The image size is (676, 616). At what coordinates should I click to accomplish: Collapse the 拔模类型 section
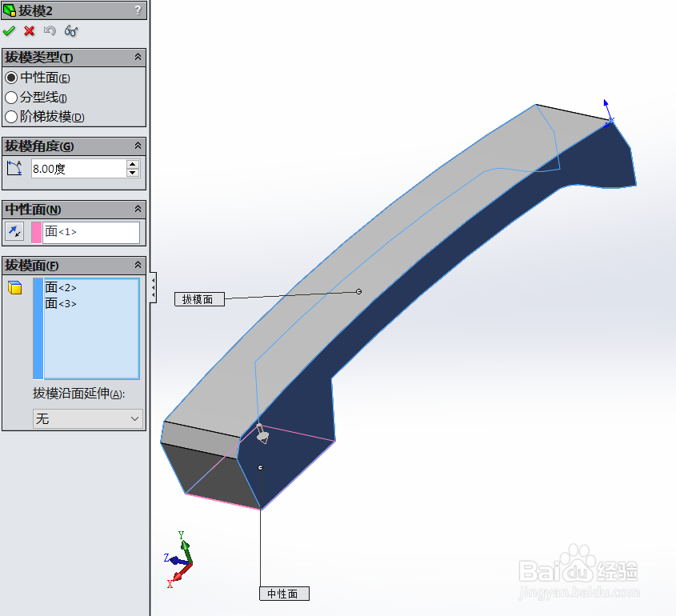point(138,57)
